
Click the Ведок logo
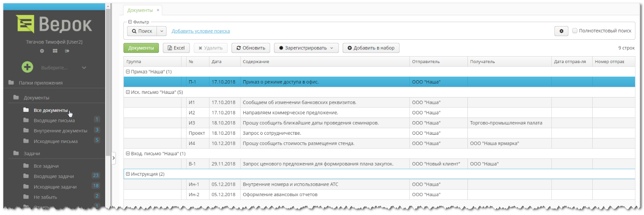54,24
